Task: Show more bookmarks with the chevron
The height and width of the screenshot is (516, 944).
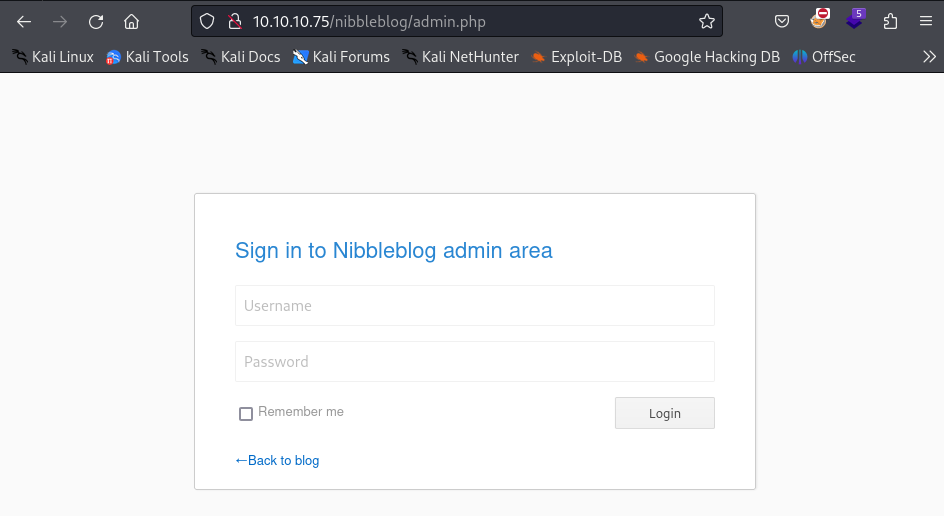Action: [929, 57]
